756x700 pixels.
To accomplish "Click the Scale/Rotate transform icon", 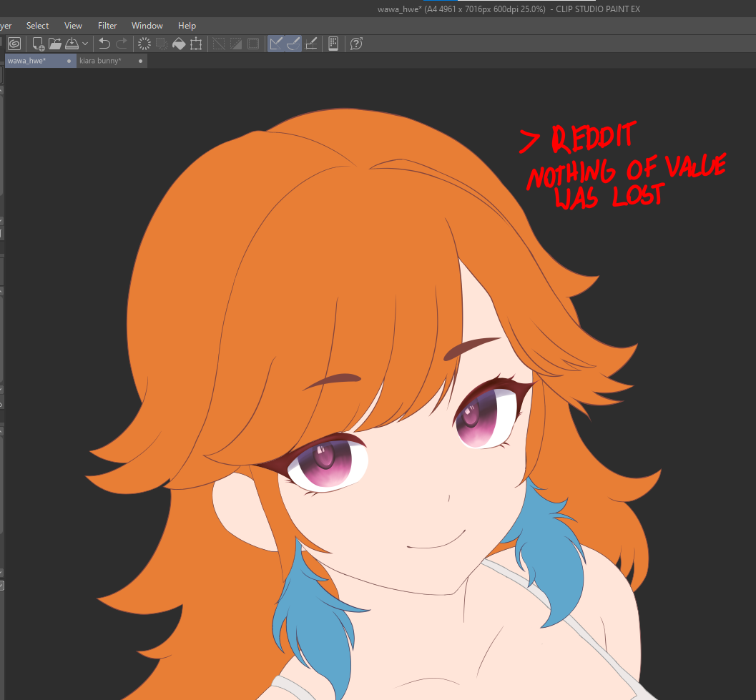I will pos(196,44).
